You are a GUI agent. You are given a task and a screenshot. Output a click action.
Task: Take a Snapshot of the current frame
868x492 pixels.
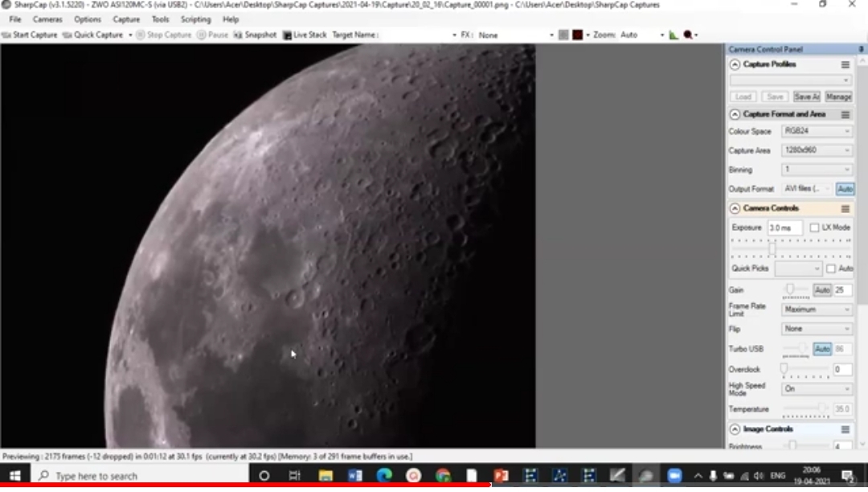[x=256, y=35]
